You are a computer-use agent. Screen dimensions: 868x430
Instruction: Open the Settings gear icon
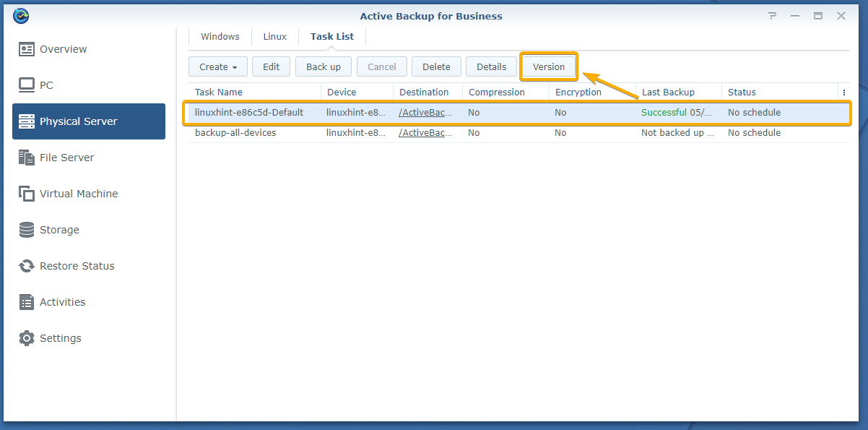click(27, 338)
